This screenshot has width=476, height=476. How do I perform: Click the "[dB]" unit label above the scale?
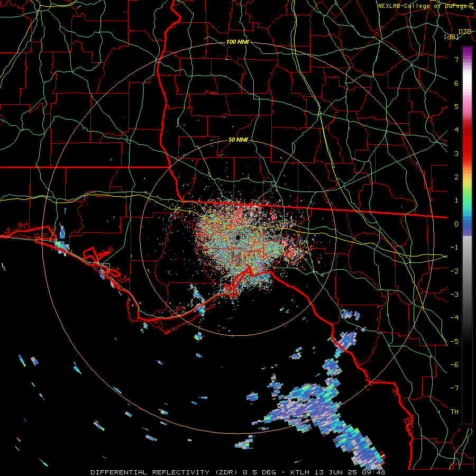pos(452,37)
